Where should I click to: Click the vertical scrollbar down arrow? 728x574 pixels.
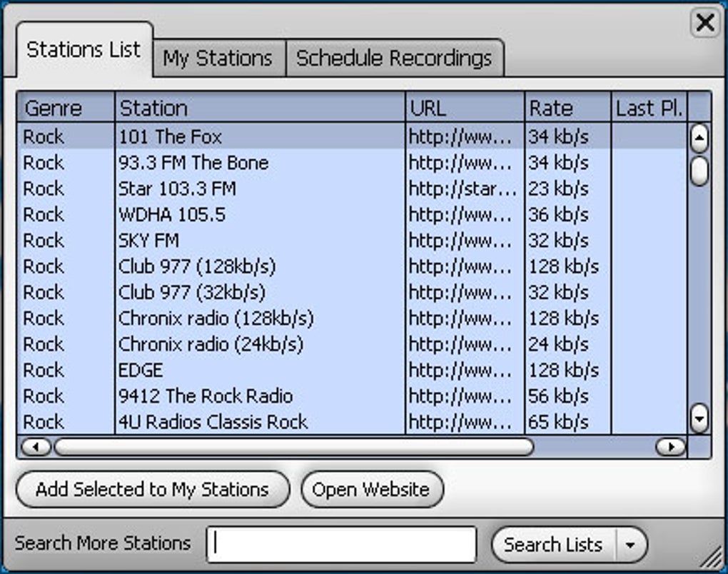(699, 418)
